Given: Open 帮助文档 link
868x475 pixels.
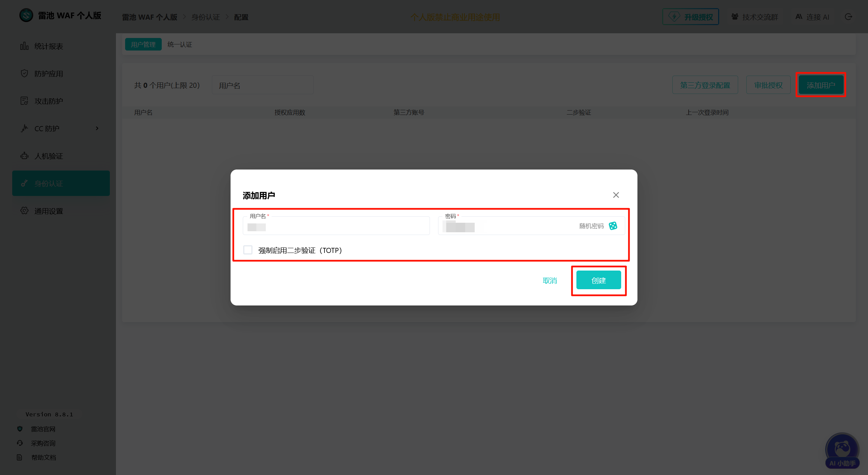Looking at the screenshot, I should (43, 457).
